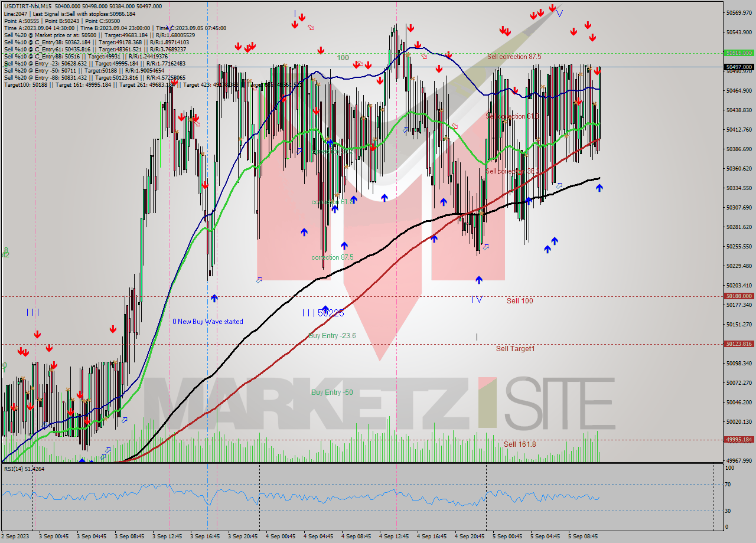Click the RSI scale value 70
The width and height of the screenshot is (756, 543).
[x=729, y=485]
